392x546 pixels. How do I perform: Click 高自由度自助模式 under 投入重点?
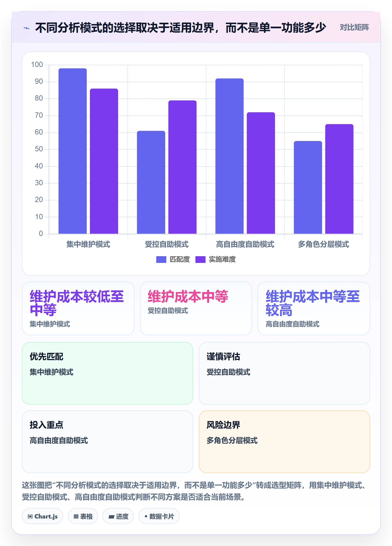coord(59,441)
